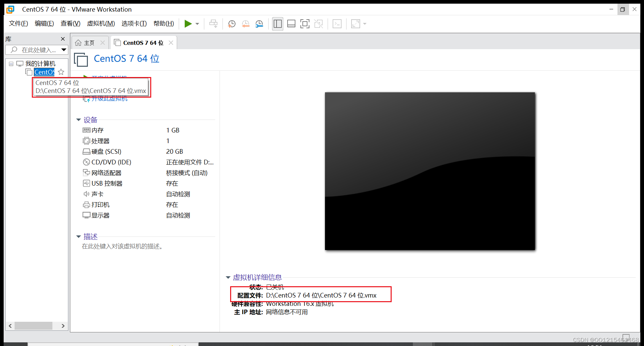Click the 处理器 device row
This screenshot has height=346, width=644.
[x=148, y=141]
